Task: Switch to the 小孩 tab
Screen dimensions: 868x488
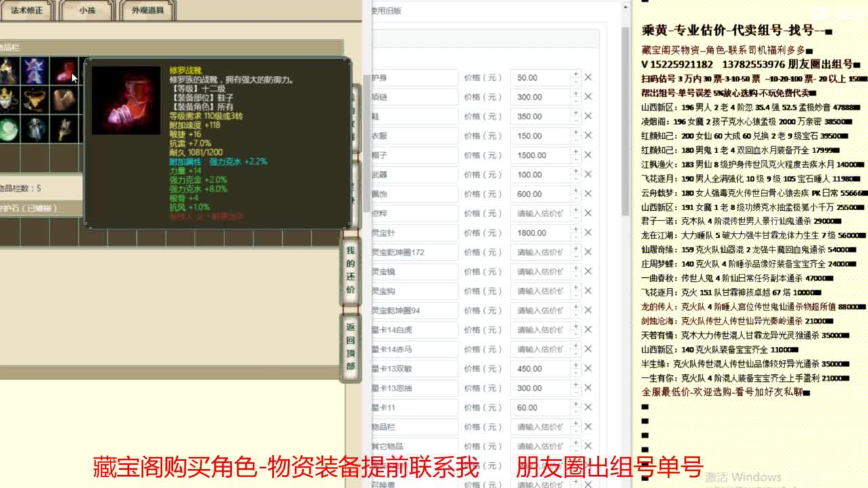Action: click(87, 10)
